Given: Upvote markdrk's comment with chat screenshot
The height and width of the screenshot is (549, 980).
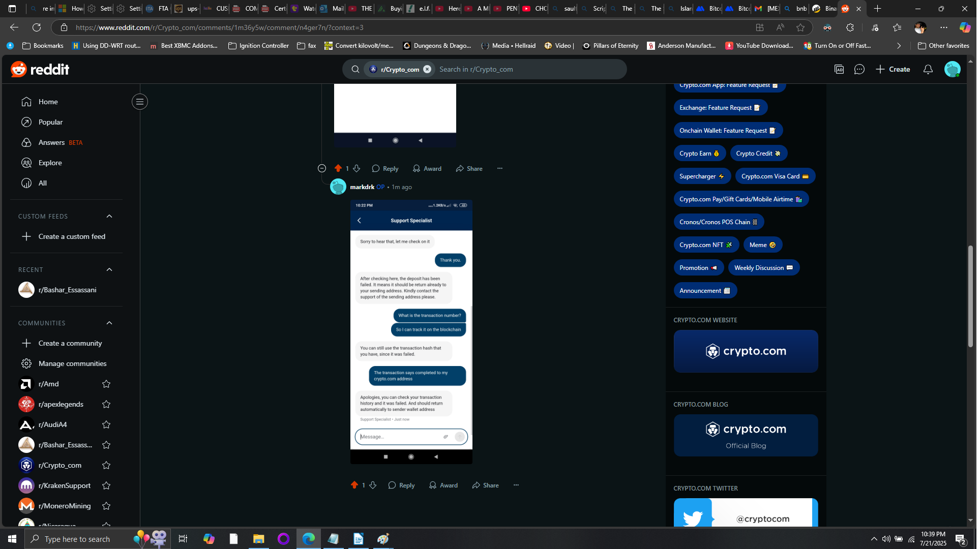Looking at the screenshot, I should pos(355,486).
